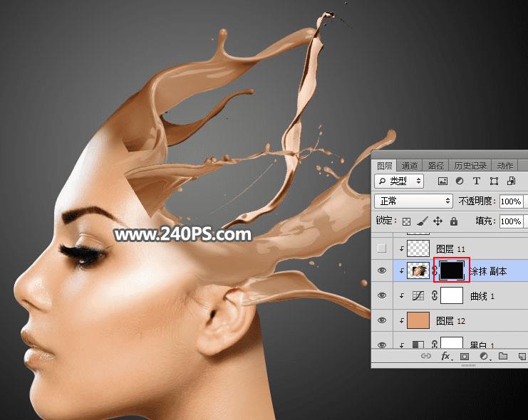Image resolution: width=528 pixels, height=420 pixels.
Task: Switch to the 通道 tab
Action: (410, 166)
